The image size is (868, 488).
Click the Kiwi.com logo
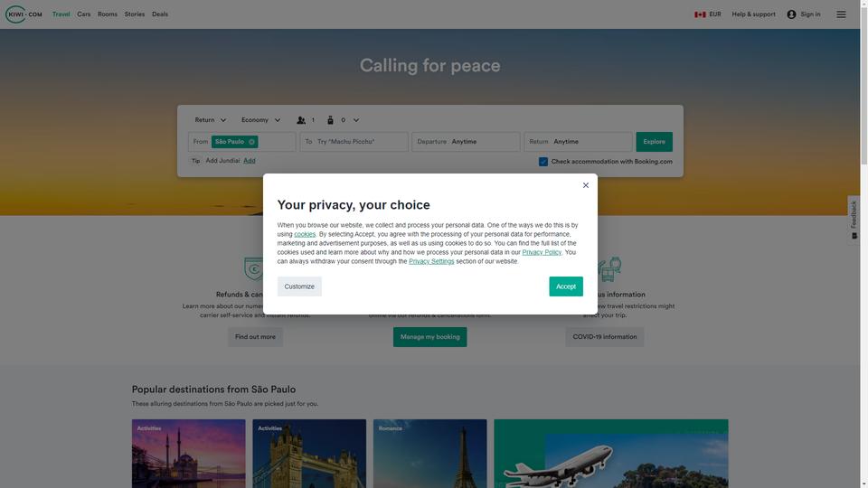[x=24, y=14]
